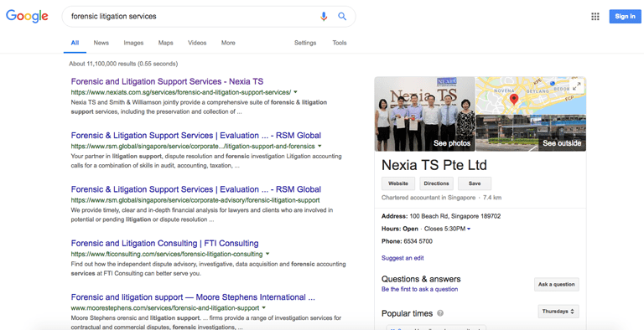Open the Google apps grid

[595, 17]
